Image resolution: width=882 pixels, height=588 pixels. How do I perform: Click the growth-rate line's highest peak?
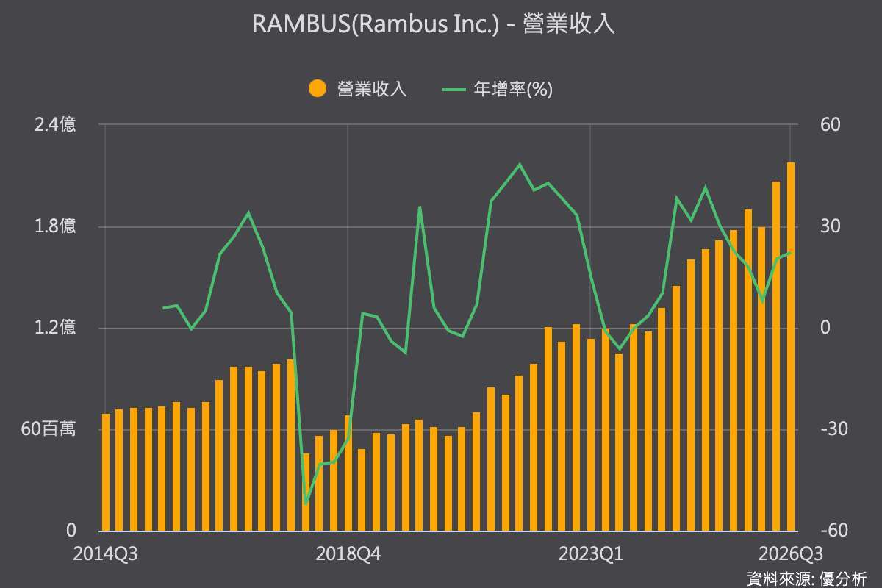click(x=520, y=164)
